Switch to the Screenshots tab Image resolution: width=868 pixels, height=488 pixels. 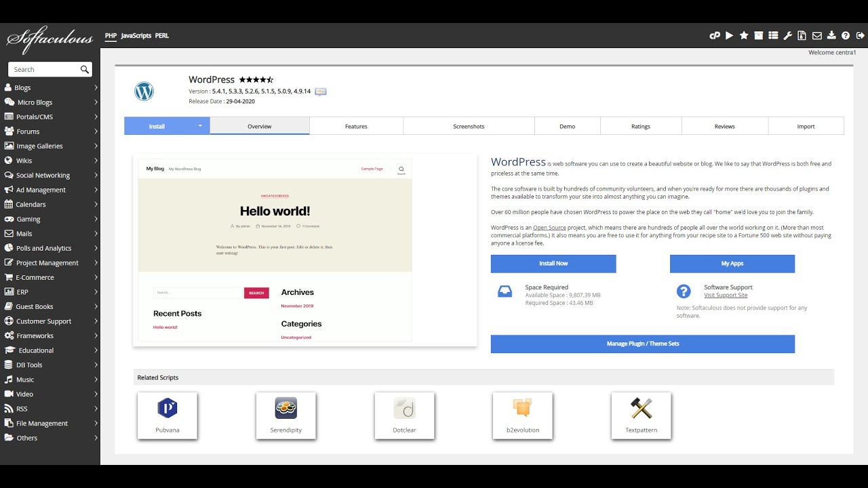469,126
